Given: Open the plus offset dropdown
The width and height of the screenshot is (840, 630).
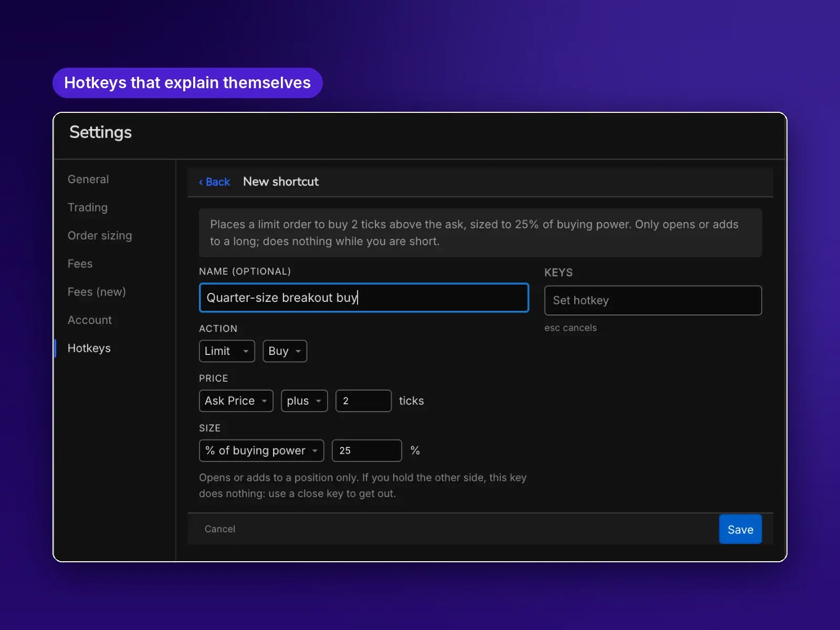Looking at the screenshot, I should [304, 401].
